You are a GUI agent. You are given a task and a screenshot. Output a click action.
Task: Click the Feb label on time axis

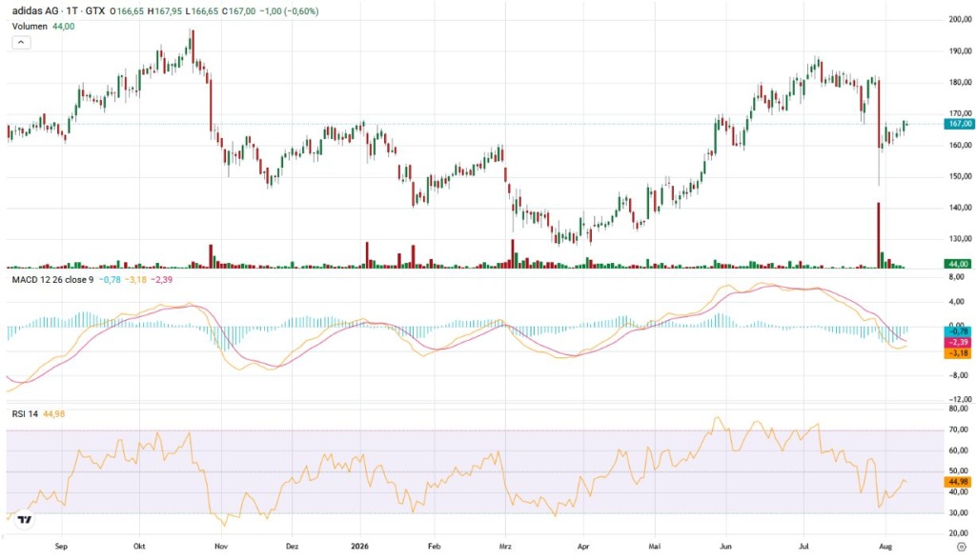tap(434, 547)
